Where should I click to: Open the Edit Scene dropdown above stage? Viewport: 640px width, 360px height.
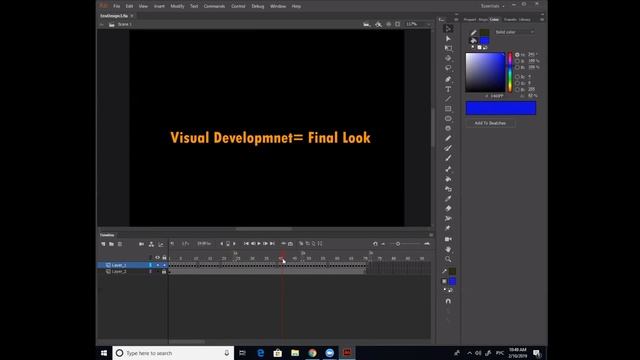tap(367, 24)
